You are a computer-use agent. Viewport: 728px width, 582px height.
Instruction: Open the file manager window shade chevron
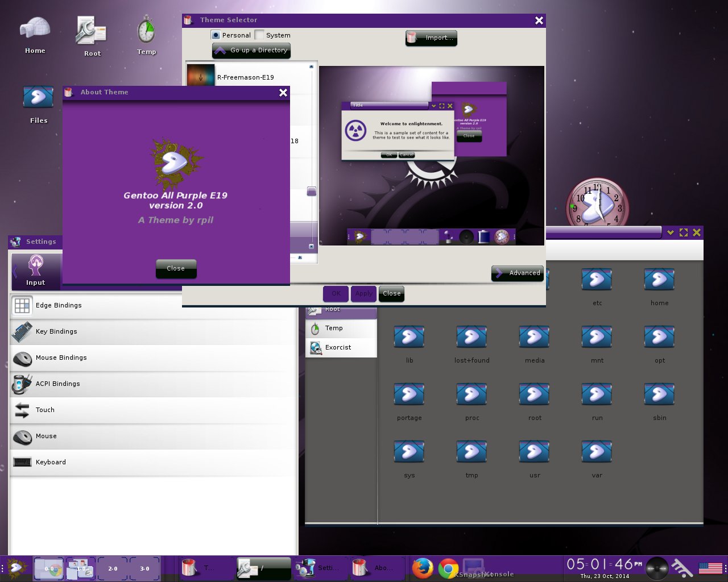[671, 232]
